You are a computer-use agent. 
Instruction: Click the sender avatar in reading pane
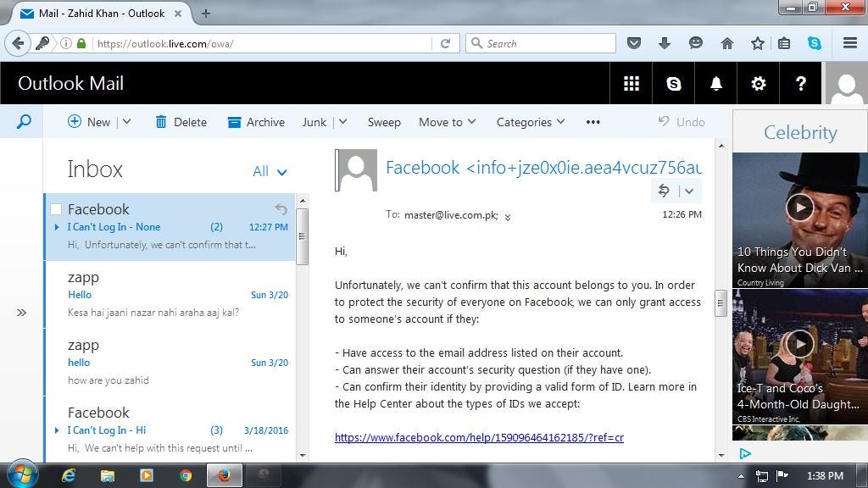356,170
